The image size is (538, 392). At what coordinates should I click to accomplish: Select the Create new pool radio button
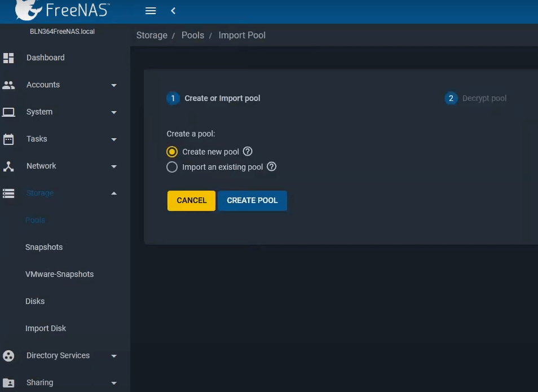(x=172, y=151)
